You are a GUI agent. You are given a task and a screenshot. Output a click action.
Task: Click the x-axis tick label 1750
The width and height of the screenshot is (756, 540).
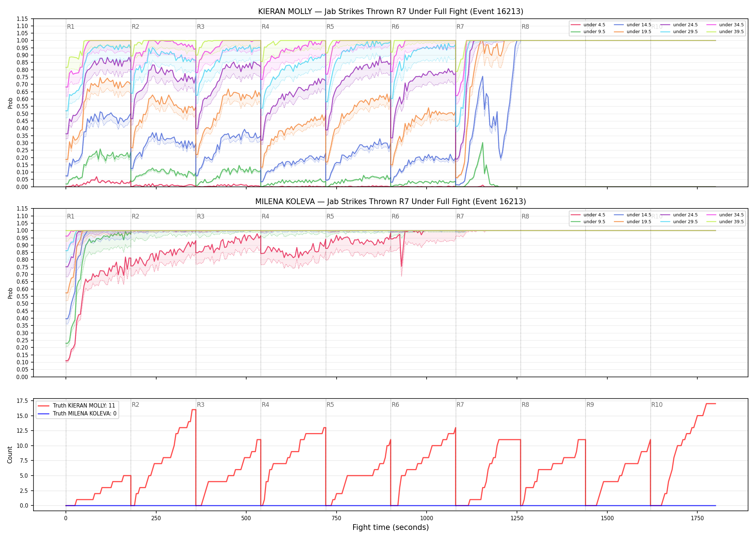[697, 518]
